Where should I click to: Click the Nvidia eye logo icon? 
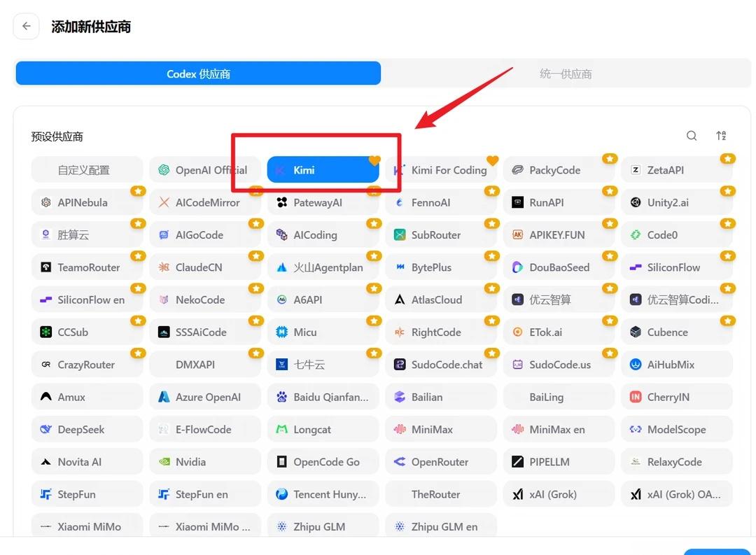click(x=164, y=461)
